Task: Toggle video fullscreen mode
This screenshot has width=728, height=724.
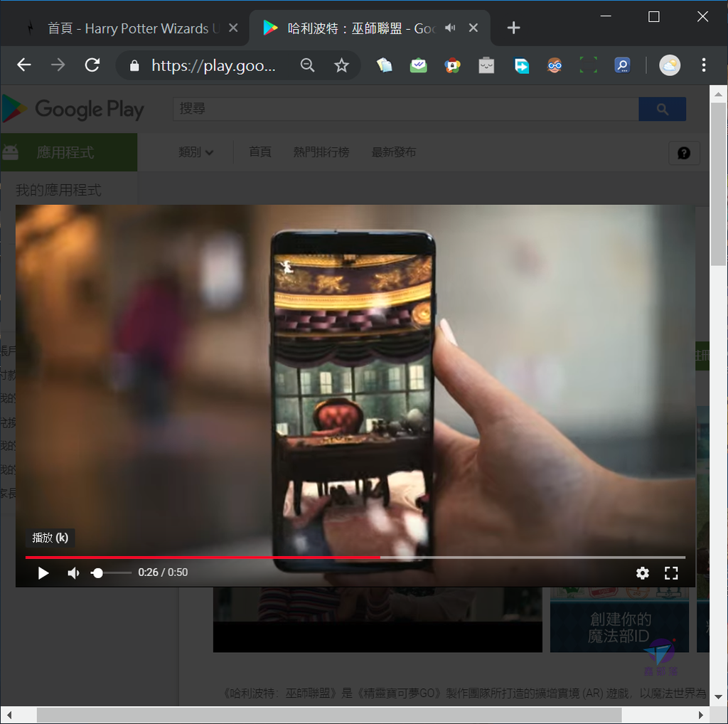Action: (671, 573)
